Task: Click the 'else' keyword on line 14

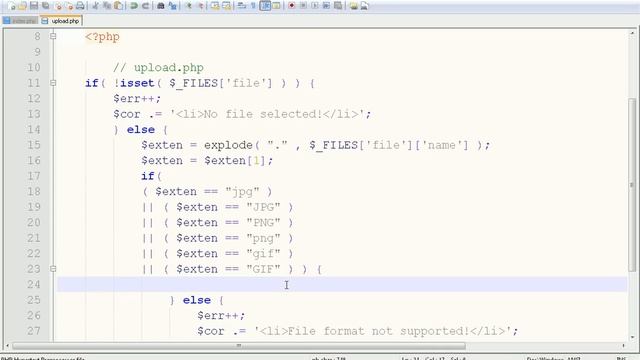Action: (x=141, y=129)
